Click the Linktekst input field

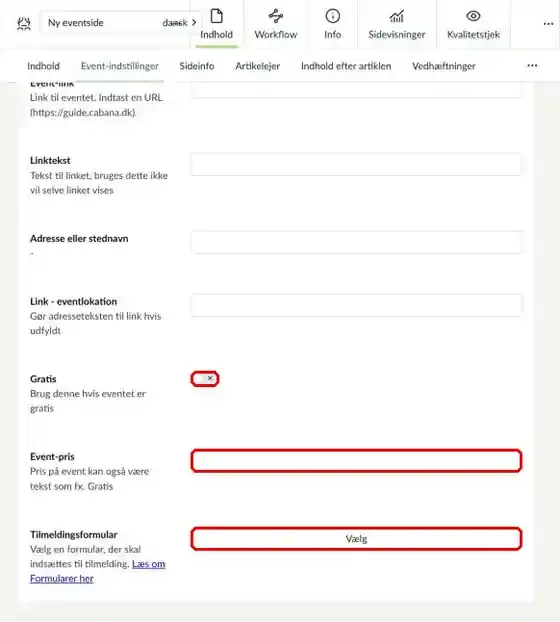356,164
